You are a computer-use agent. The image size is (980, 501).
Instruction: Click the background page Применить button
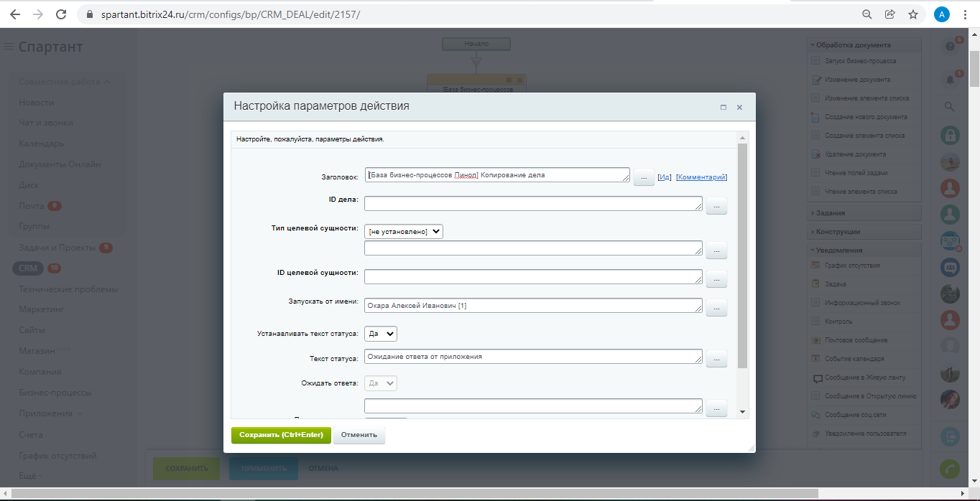[265, 468]
